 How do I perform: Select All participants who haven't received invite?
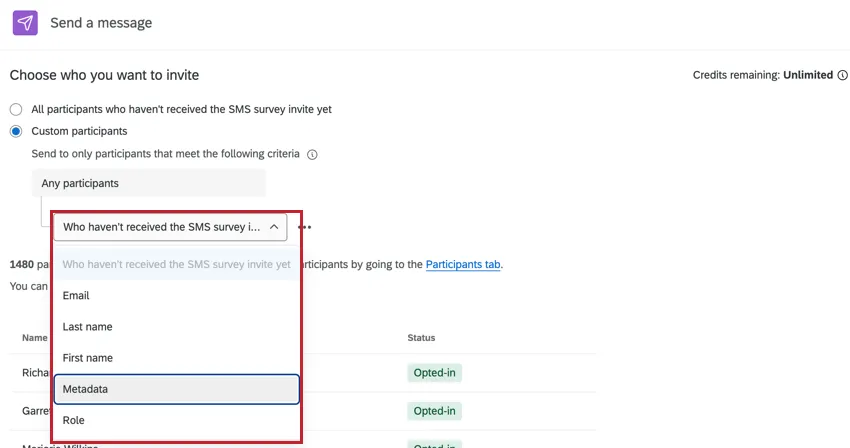16,110
